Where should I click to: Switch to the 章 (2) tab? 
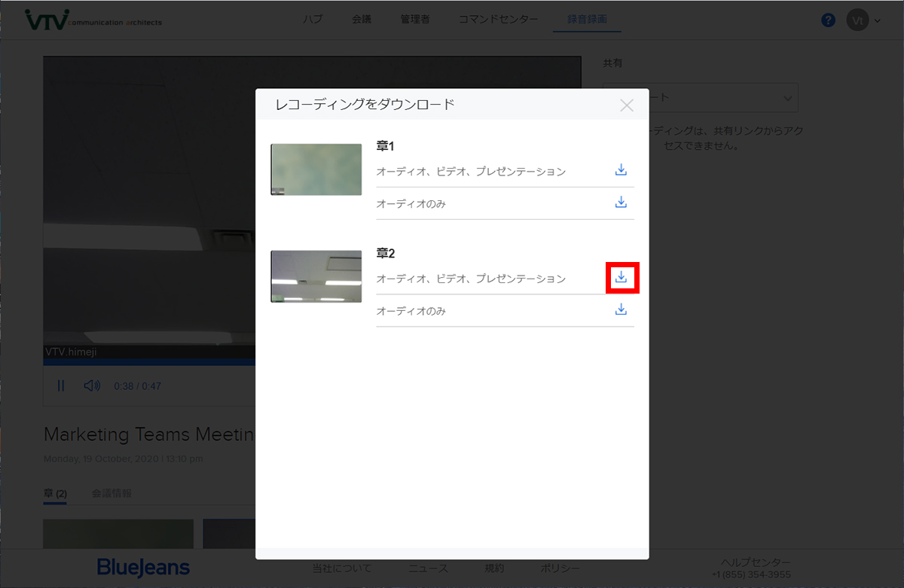(x=55, y=493)
